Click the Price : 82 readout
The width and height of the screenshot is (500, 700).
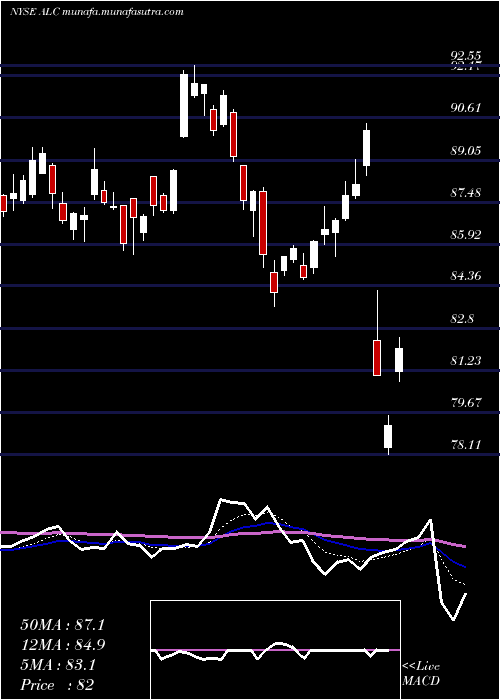click(57, 685)
